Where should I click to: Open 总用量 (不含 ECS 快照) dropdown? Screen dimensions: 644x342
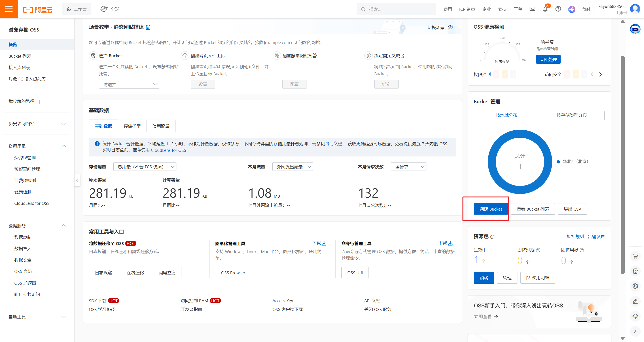click(x=145, y=167)
